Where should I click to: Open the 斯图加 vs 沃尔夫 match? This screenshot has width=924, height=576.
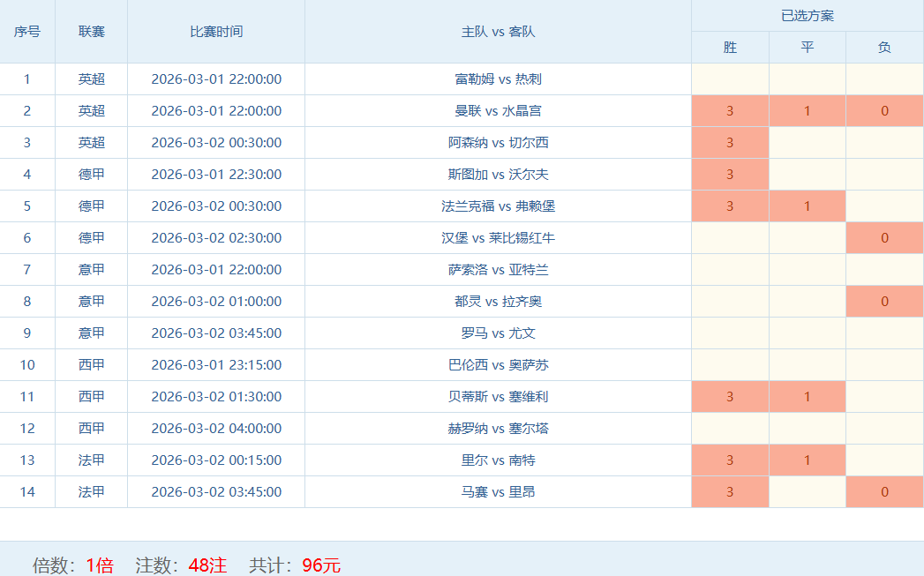click(498, 175)
